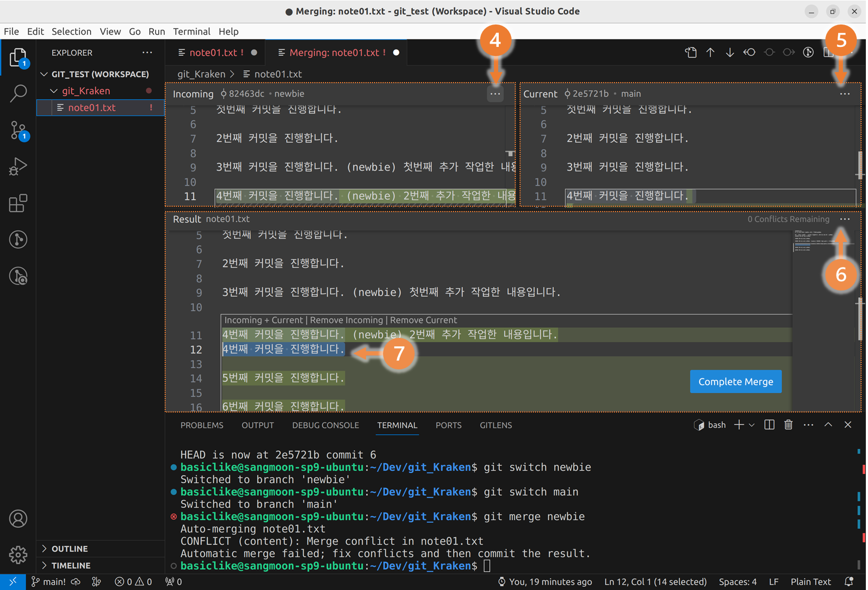Switch to the DEBUG CONSOLE tab
This screenshot has width=868, height=590.
325,425
